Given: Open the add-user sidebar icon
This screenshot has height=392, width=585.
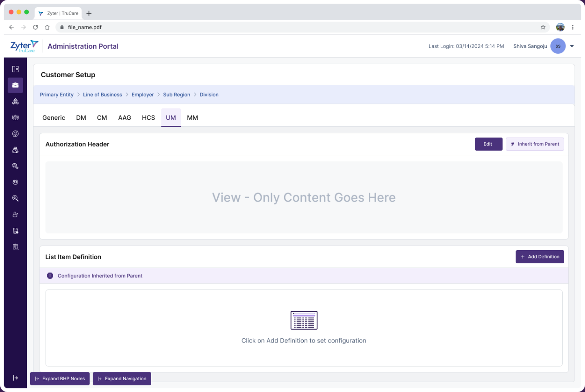Looking at the screenshot, I should [15, 214].
